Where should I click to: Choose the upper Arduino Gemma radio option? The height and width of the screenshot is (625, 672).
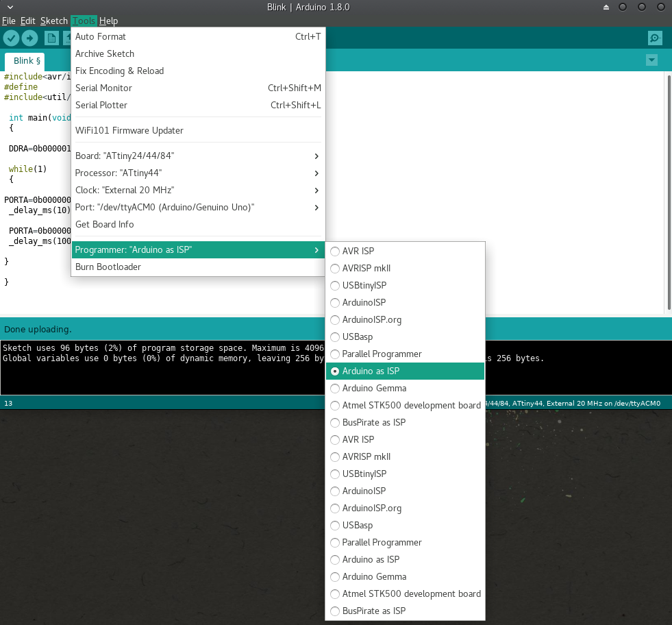(x=405, y=388)
